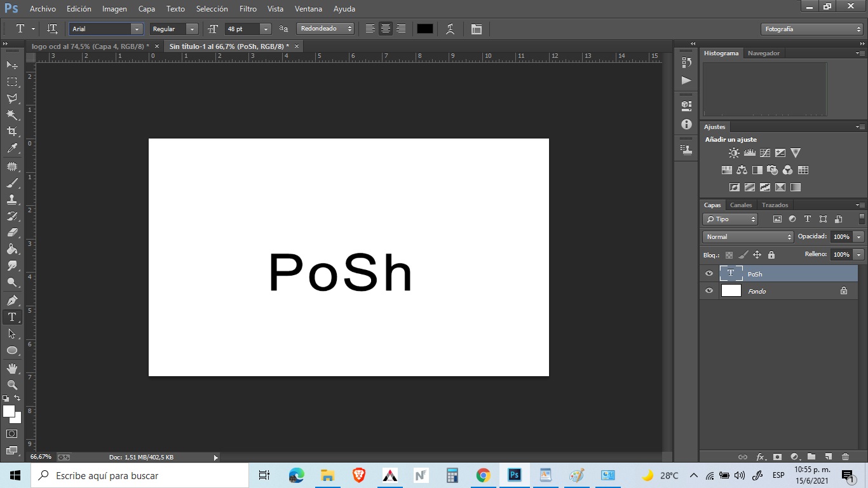
Task: Toggle filter for type layers
Action: coord(808,219)
